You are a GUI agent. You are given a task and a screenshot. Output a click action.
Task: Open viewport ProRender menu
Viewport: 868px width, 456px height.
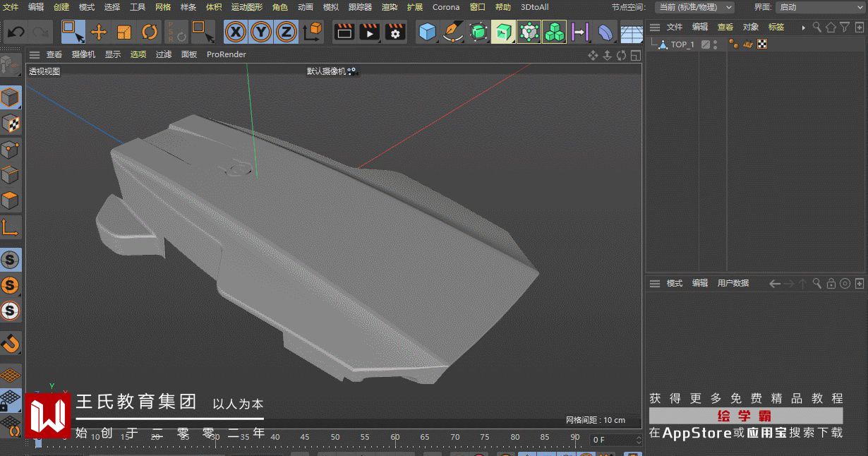[227, 54]
